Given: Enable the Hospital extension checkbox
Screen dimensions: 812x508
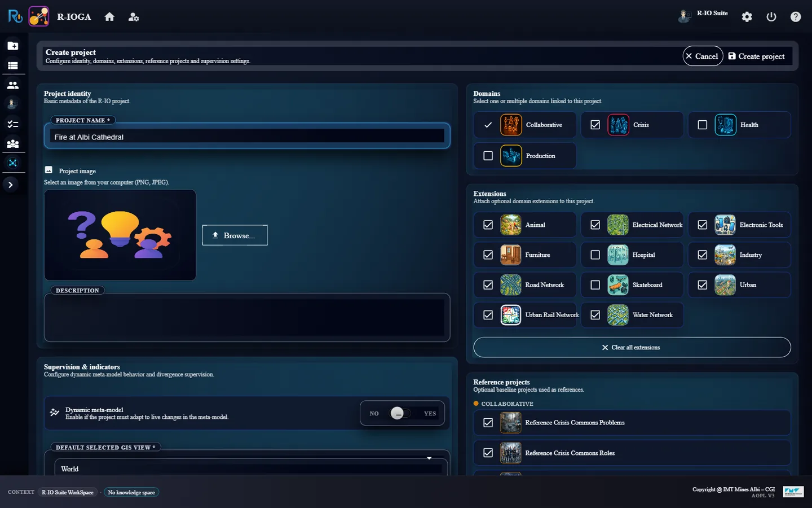Looking at the screenshot, I should 595,255.
